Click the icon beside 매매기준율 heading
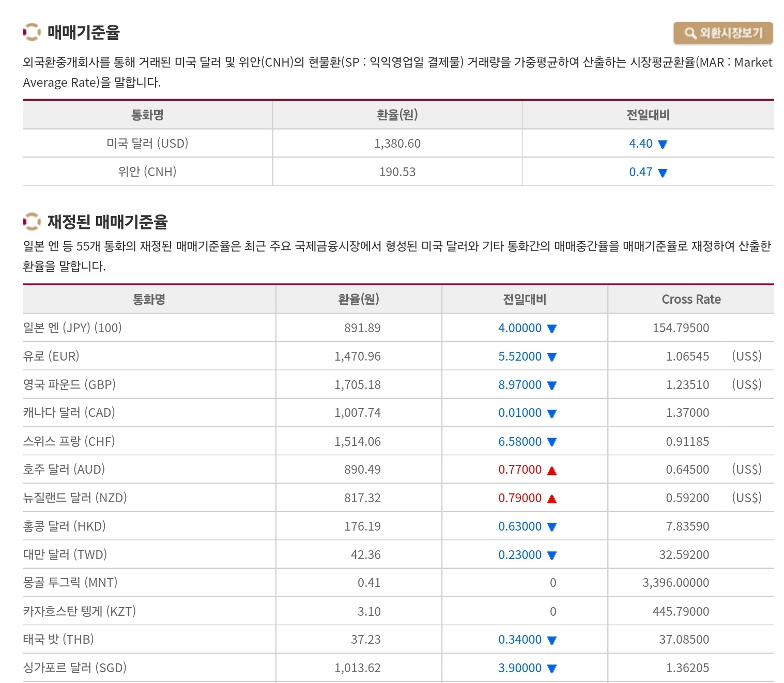Image resolution: width=784 pixels, height=683 pixels. coord(32,32)
